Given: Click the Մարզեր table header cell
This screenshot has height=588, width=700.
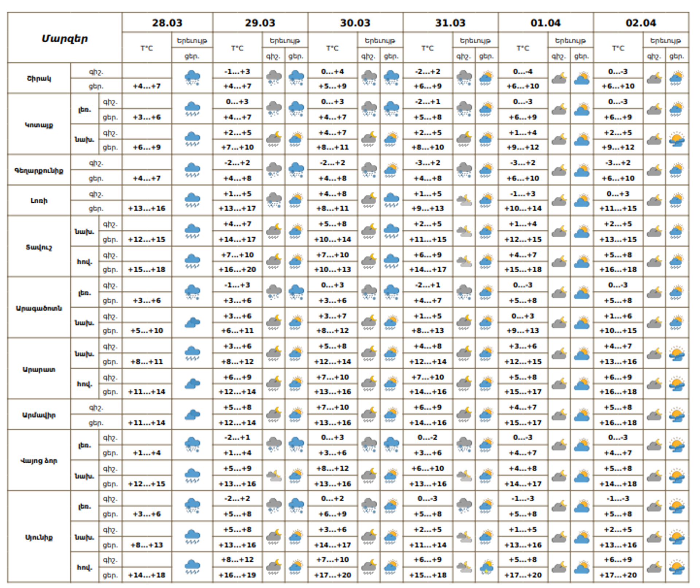Looking at the screenshot, I should pyautogui.click(x=65, y=38).
